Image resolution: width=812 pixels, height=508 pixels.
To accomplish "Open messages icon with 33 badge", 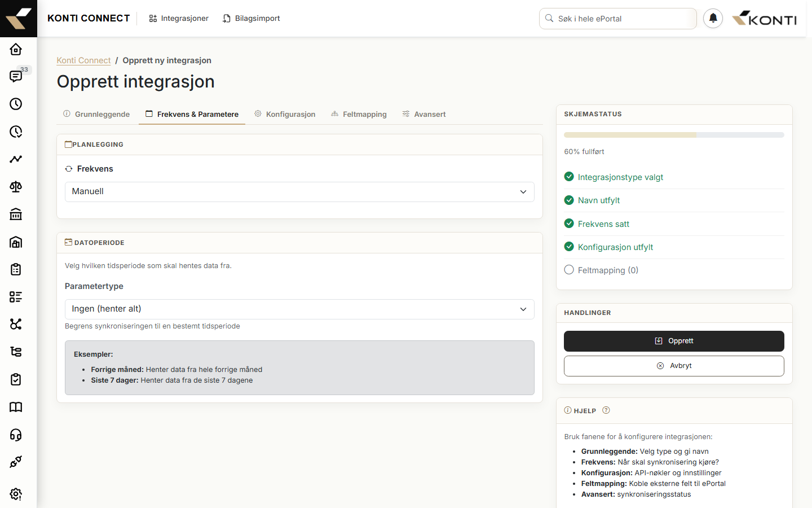I will pos(16,76).
